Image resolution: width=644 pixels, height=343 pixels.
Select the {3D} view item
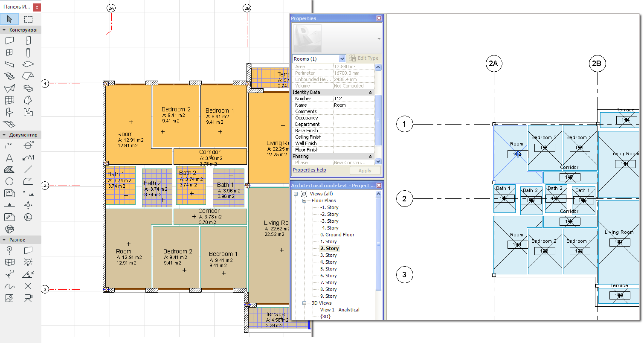tap(325, 317)
